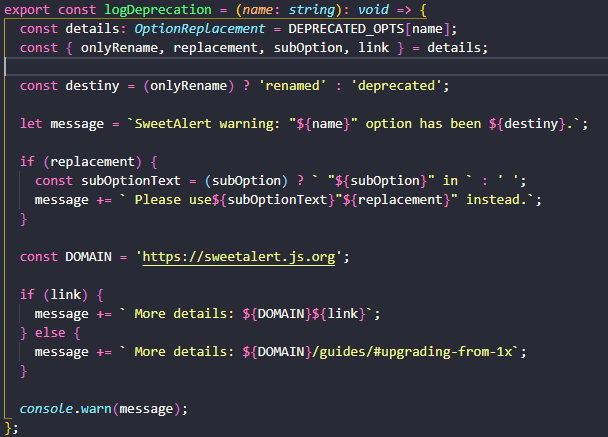Click the sweetalert.js.org URL link
The width and height of the screenshot is (608, 437).
coord(238,257)
